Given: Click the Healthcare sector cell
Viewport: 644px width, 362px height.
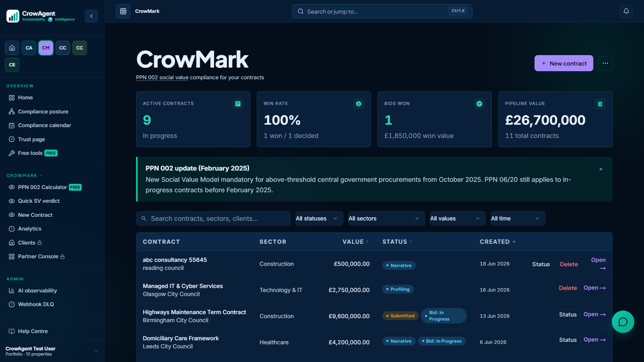Looking at the screenshot, I should point(274,342).
